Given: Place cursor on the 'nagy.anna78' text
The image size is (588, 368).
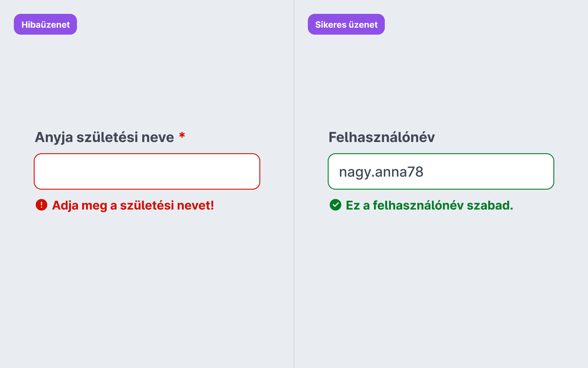Looking at the screenshot, I should [381, 172].
